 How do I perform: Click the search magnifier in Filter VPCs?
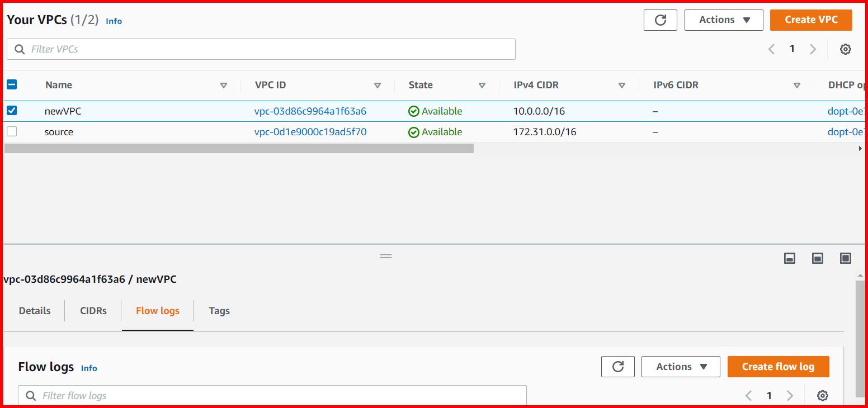pyautogui.click(x=20, y=49)
